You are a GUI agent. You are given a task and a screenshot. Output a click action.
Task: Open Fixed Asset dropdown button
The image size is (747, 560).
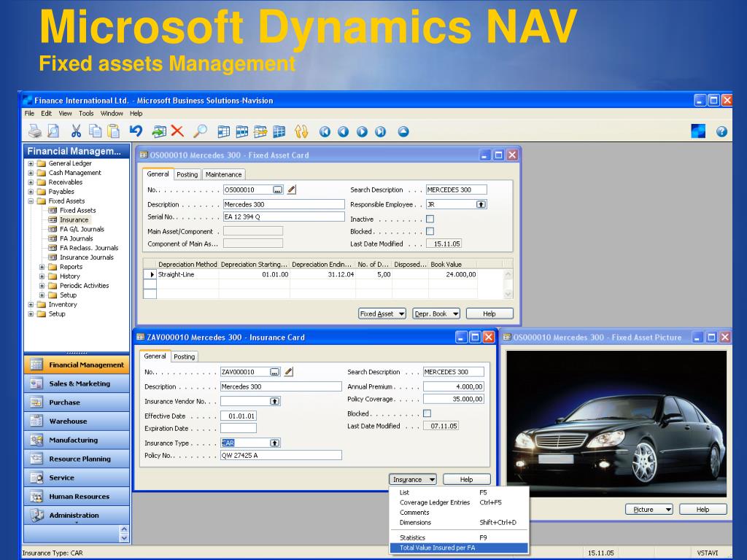coord(382,314)
